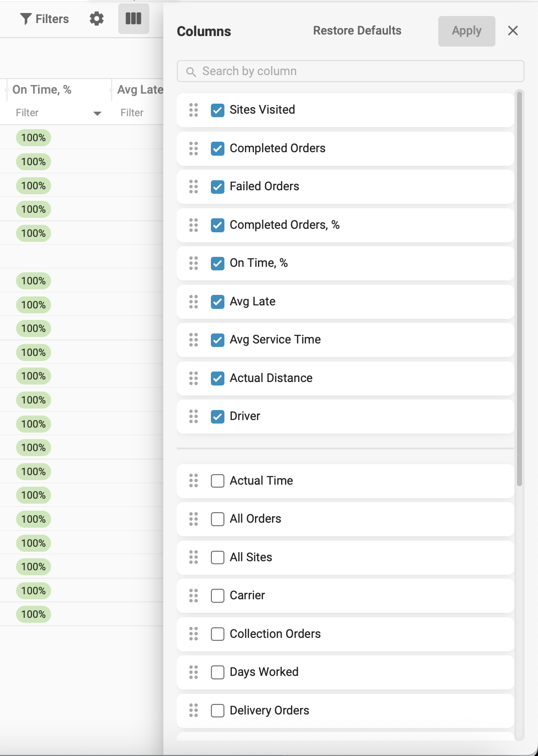Grab drag handle for Avg Late
The height and width of the screenshot is (756, 538).
pos(193,302)
